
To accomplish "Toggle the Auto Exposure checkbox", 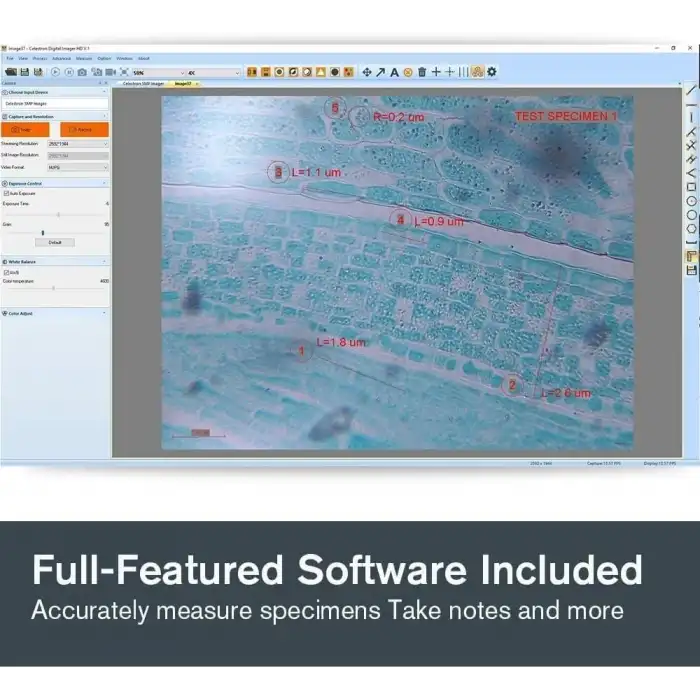I will [6, 193].
